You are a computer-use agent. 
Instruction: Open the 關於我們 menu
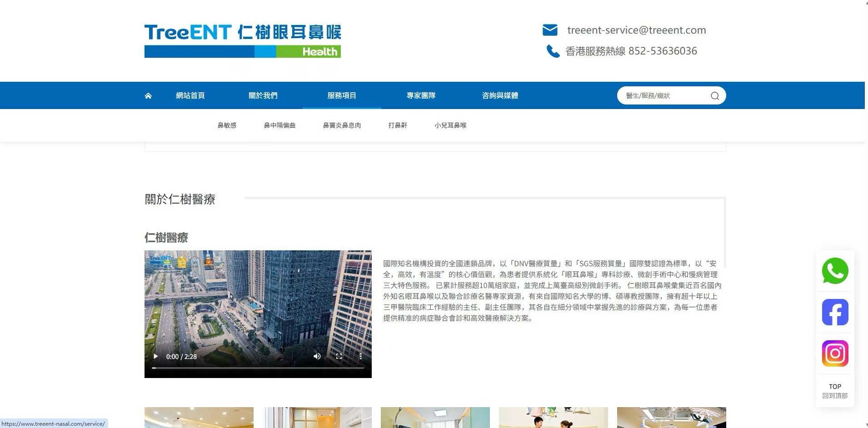click(x=263, y=96)
